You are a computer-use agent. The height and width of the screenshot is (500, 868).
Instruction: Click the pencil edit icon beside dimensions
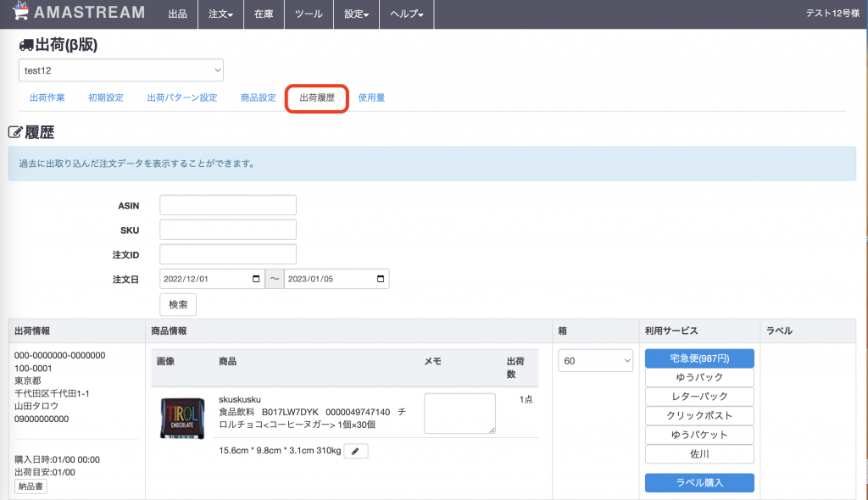356,452
